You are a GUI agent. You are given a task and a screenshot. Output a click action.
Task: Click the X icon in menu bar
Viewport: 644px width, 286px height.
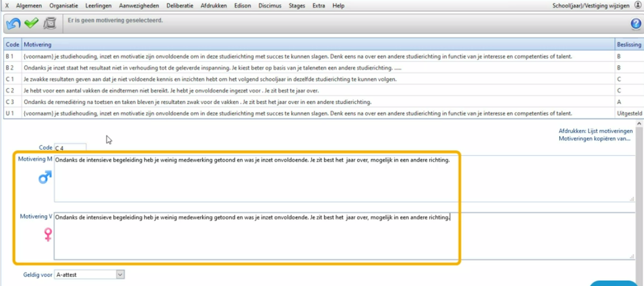click(7, 5)
